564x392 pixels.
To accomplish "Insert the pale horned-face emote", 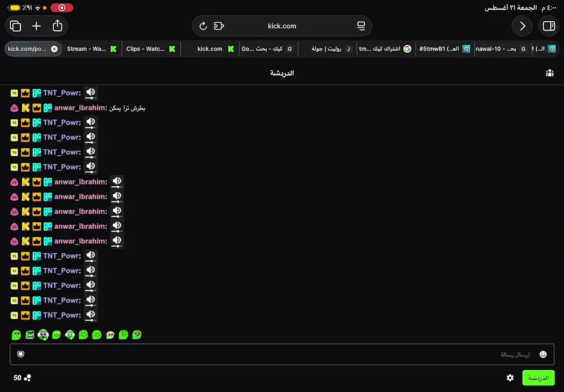I will click(x=110, y=335).
